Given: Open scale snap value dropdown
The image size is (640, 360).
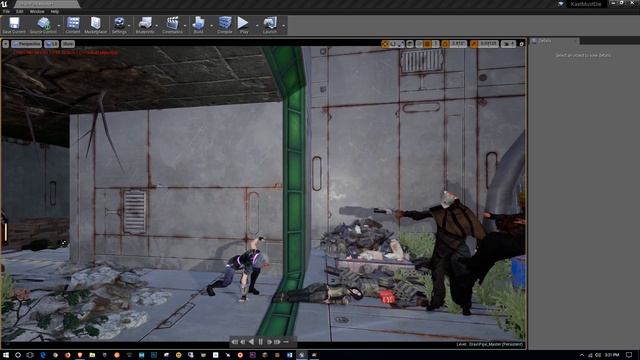Looking at the screenshot, I should tap(489, 44).
